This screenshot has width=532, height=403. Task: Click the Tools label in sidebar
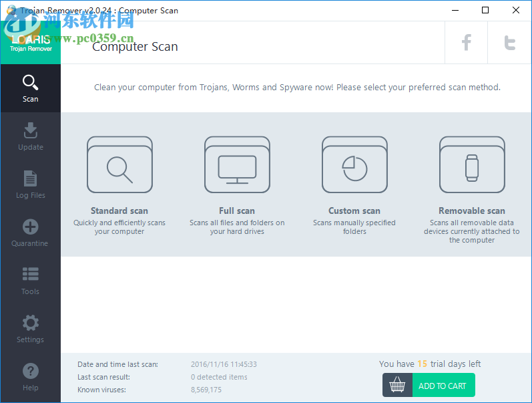pos(30,291)
